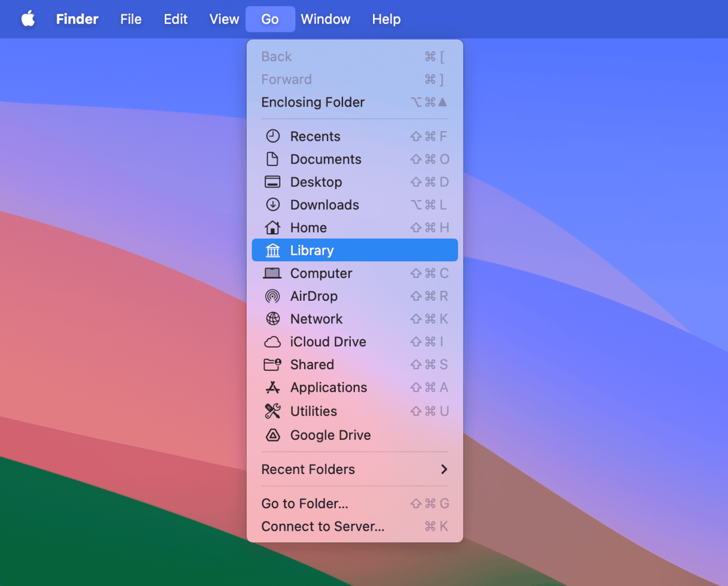The height and width of the screenshot is (586, 728).
Task: Select Go to Folder…
Action: pyautogui.click(x=355, y=504)
